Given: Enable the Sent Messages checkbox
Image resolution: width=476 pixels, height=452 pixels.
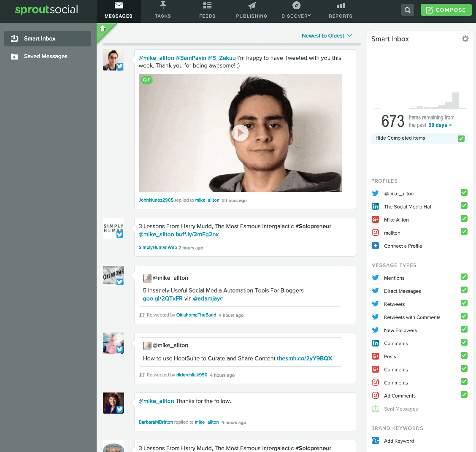Looking at the screenshot, I should [x=464, y=408].
